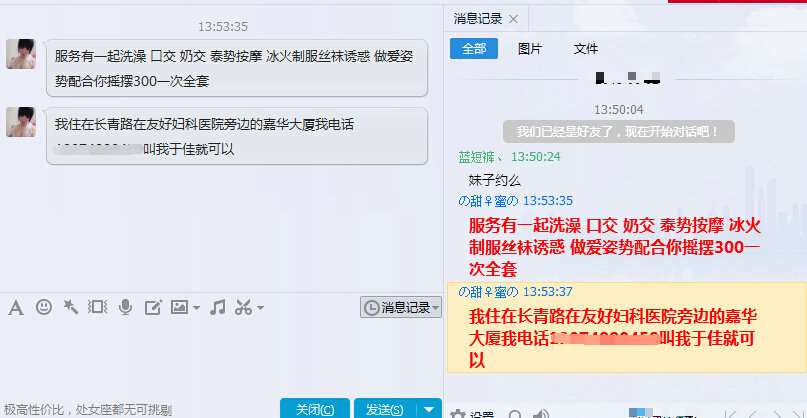
Task: Send a window shake
Action: point(97,307)
